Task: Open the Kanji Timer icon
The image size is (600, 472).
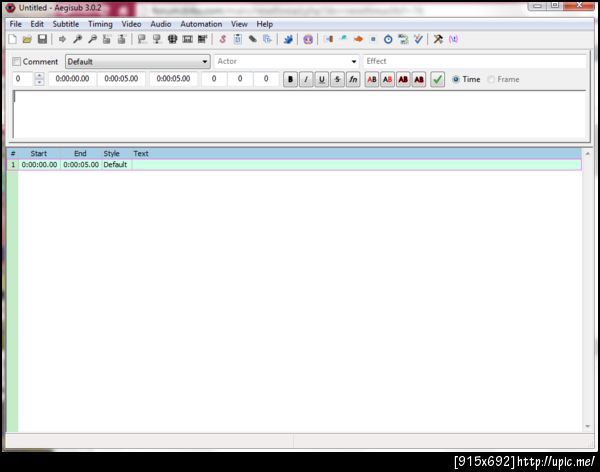Action: click(403, 39)
